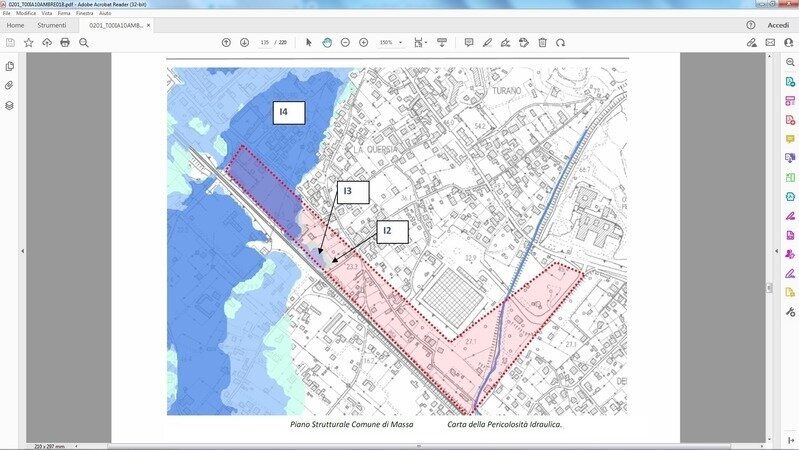Click the page number field
799x450 pixels.
[x=265, y=43]
